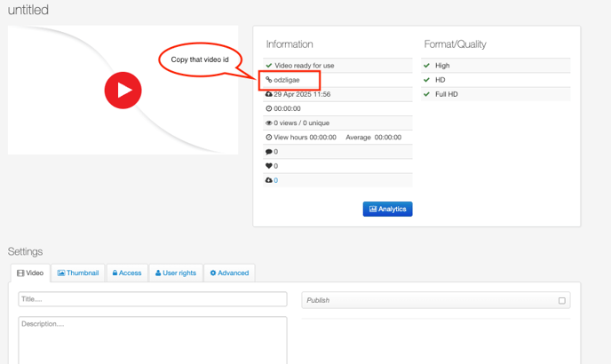Select the video id odzligae text

pos(287,80)
